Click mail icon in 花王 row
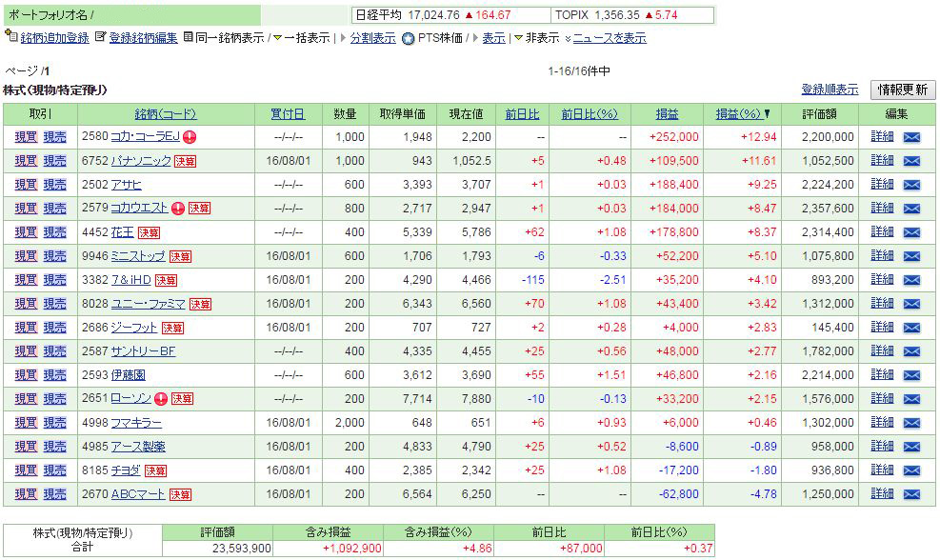 click(911, 232)
